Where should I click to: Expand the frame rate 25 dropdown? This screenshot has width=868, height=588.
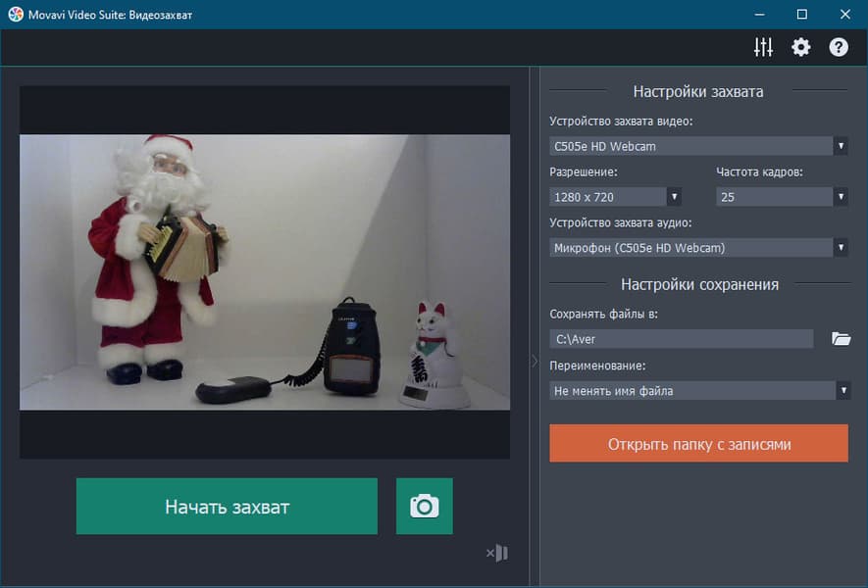[782, 197]
